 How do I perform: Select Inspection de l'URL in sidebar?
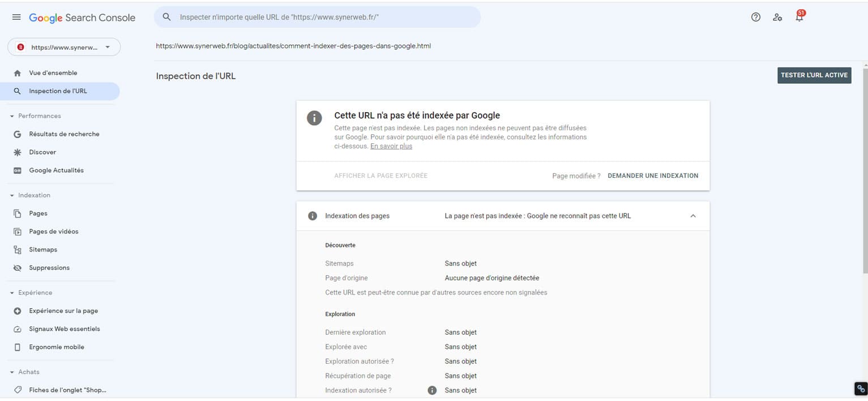click(x=60, y=91)
